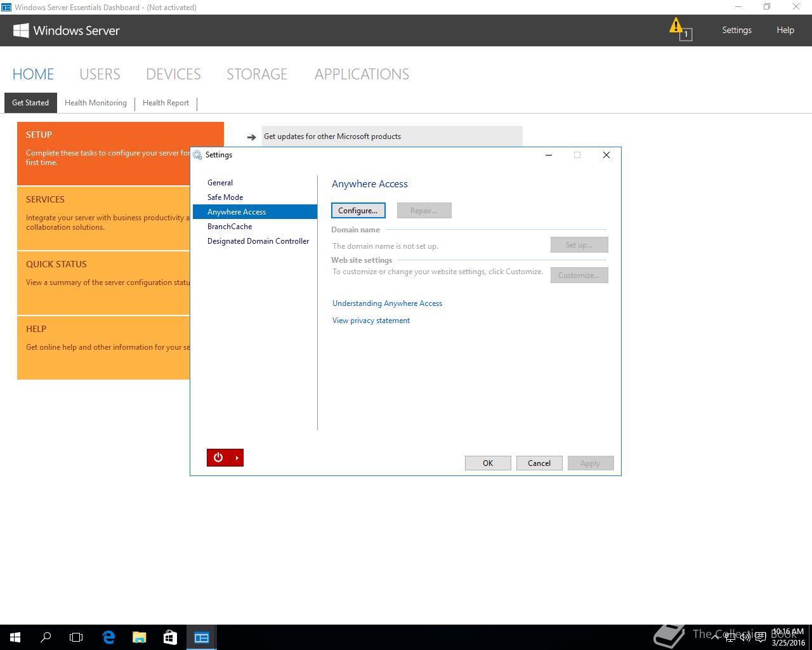Close the Settings dialog
The image size is (812, 650).
[606, 155]
